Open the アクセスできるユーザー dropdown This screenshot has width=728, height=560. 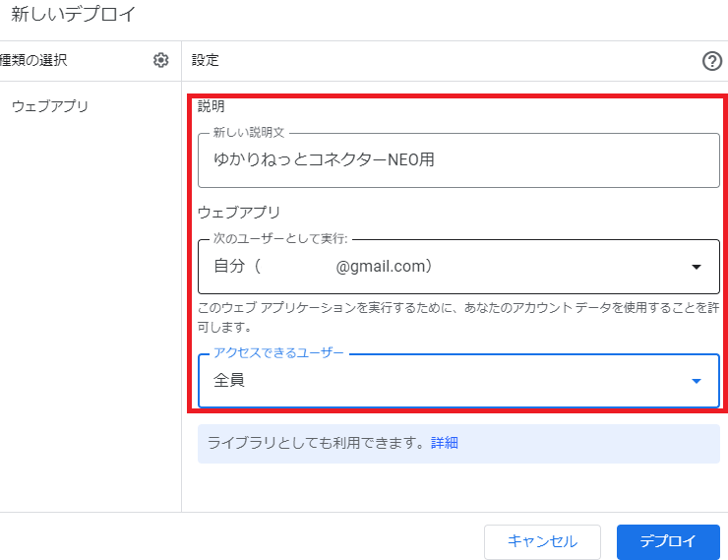[x=458, y=381]
